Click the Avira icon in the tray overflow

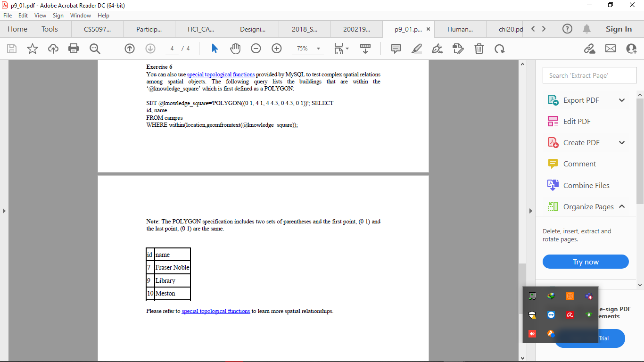[x=570, y=314]
